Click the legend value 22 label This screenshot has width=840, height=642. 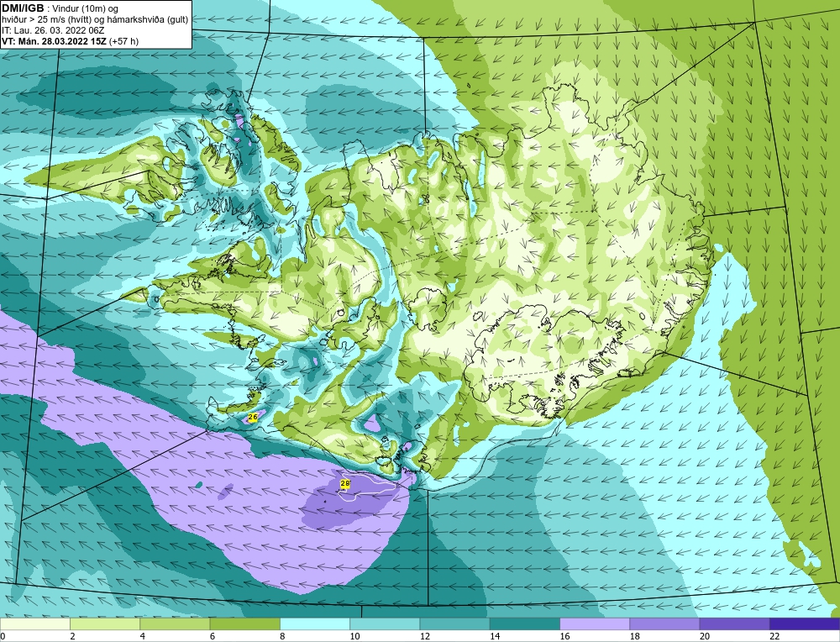click(x=775, y=636)
